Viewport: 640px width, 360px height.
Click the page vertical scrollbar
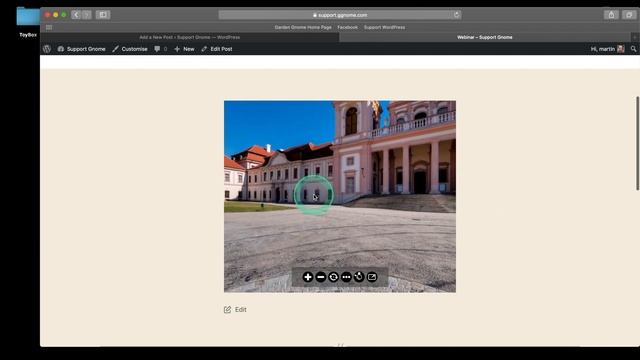(x=637, y=143)
